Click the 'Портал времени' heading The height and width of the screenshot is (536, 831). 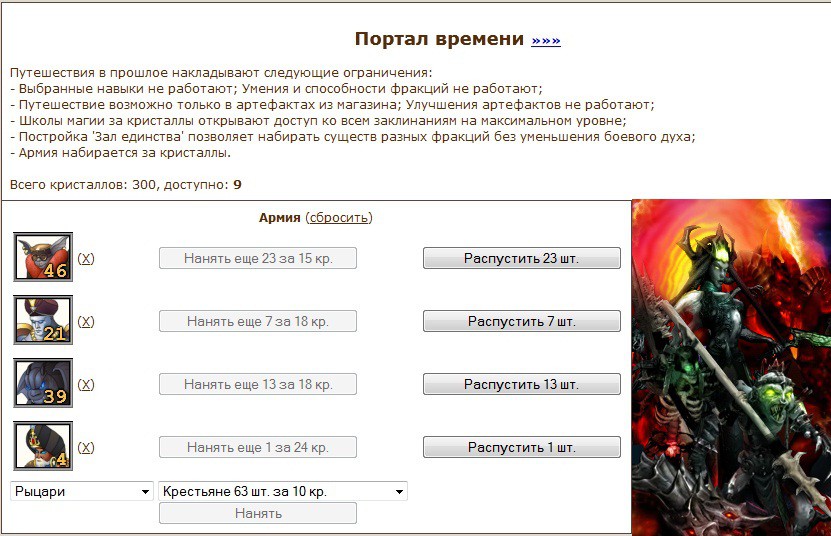[x=439, y=39]
